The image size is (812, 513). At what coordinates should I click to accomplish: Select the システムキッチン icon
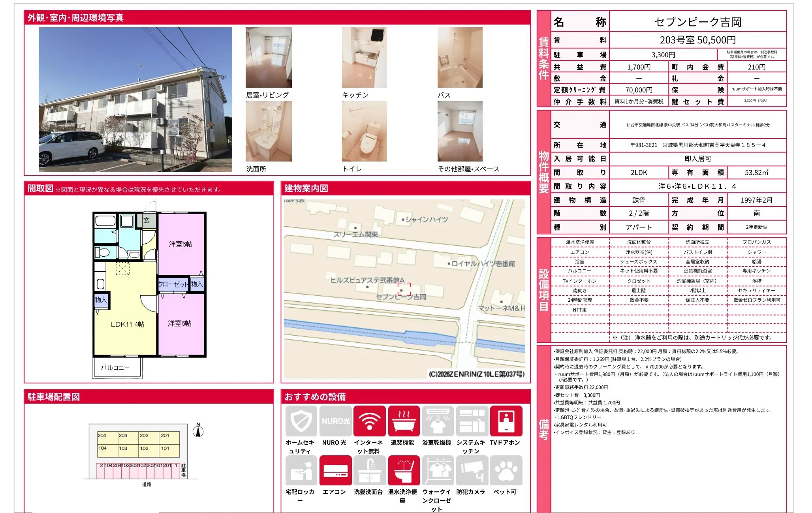point(472,421)
